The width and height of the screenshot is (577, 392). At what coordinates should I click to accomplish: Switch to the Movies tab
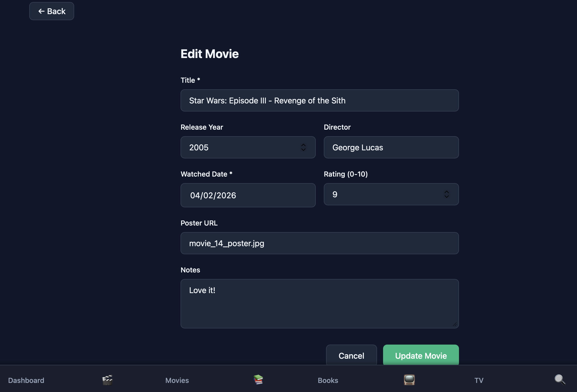[x=177, y=380]
